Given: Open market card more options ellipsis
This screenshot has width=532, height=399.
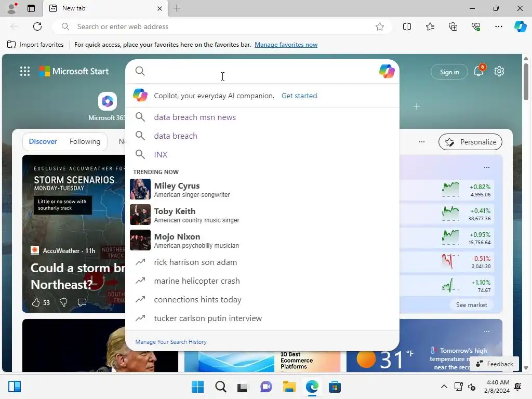Looking at the screenshot, I should [486, 167].
